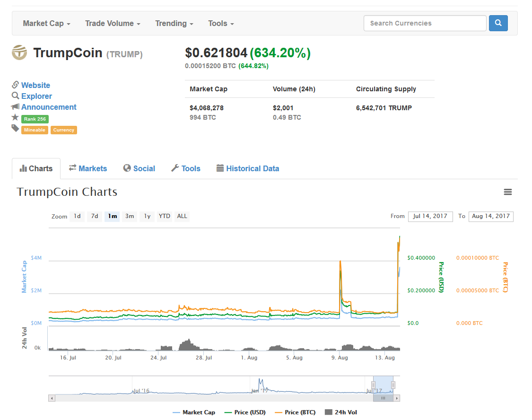Click the From date field Jul 14, 2017
The image size is (532, 420).
(x=430, y=217)
